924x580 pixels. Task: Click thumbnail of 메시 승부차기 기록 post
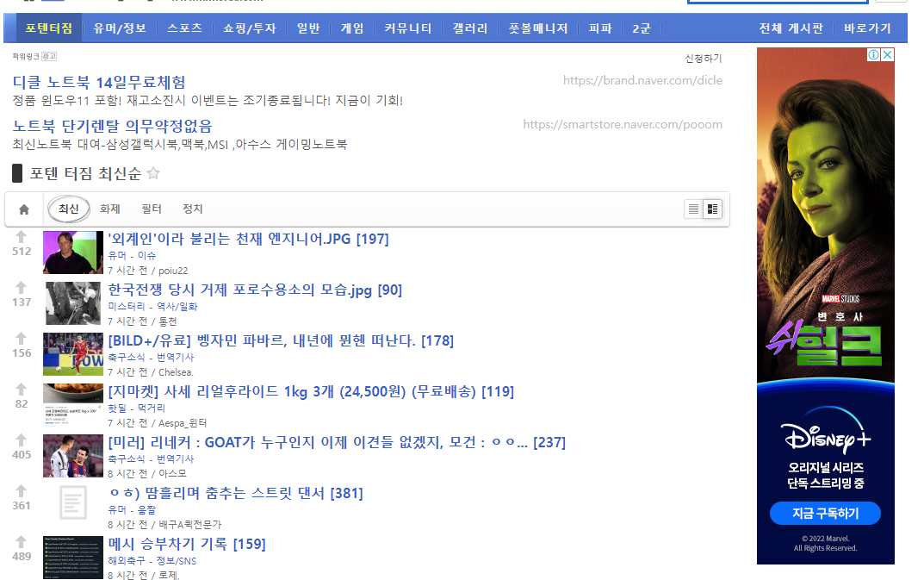pyautogui.click(x=73, y=557)
